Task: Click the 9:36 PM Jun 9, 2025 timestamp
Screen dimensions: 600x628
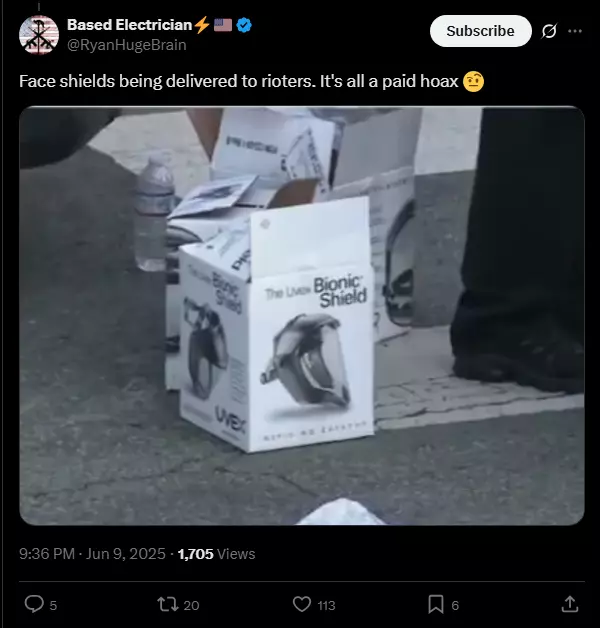Action: (x=92, y=554)
